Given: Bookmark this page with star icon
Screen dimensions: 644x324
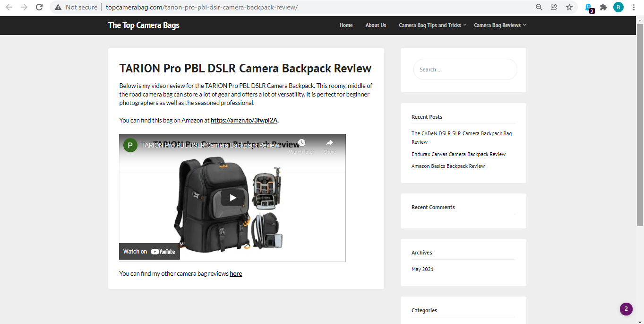Looking at the screenshot, I should (x=569, y=7).
